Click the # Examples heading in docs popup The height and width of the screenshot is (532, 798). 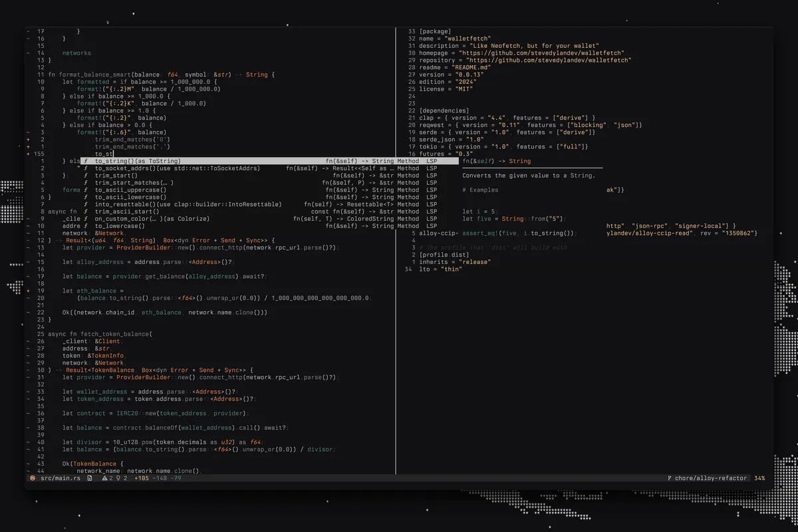480,190
